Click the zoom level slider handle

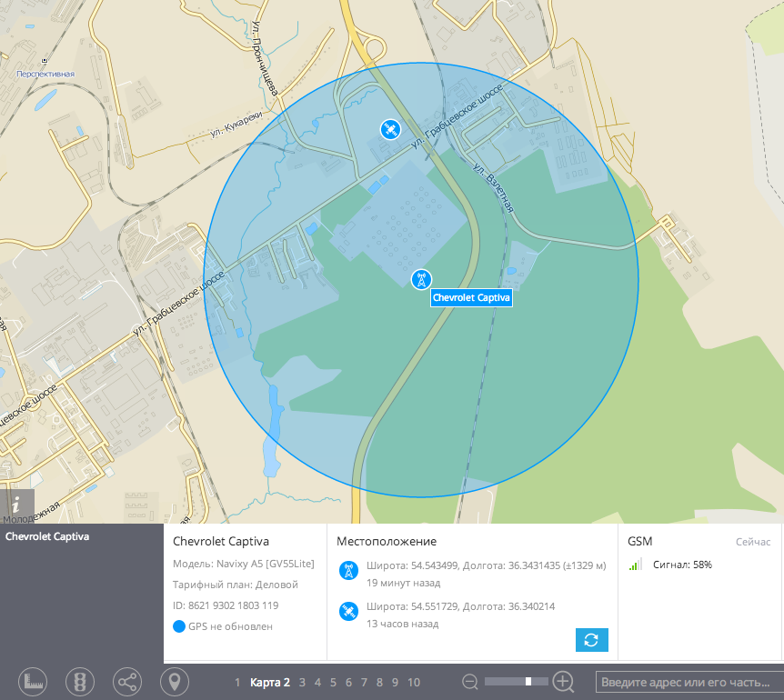click(x=528, y=681)
